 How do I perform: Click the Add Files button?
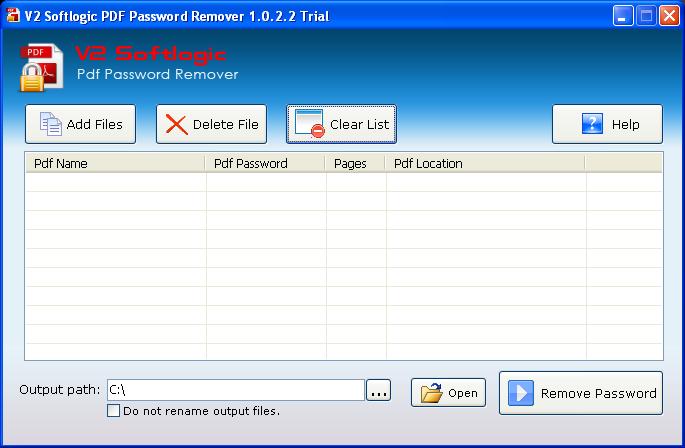80,124
